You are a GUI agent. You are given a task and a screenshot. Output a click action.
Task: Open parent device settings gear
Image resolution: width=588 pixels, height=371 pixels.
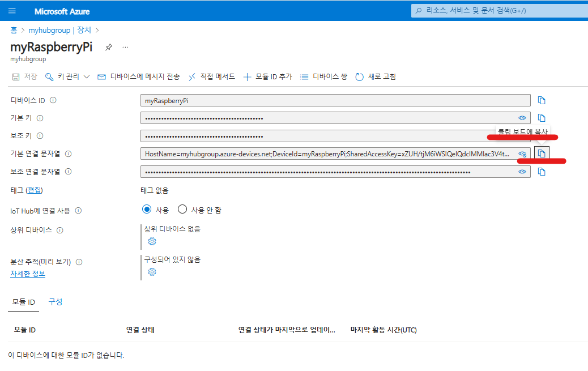[x=152, y=241]
